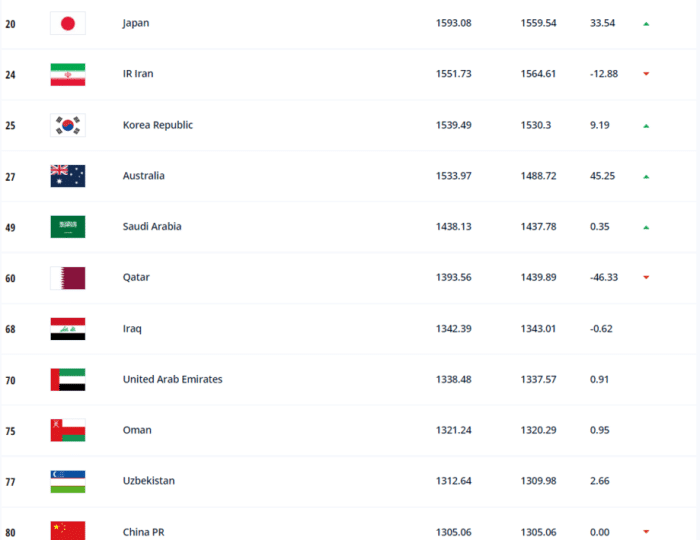The width and height of the screenshot is (700, 540).
Task: Click the Korea Republic flag icon
Action: (x=68, y=125)
